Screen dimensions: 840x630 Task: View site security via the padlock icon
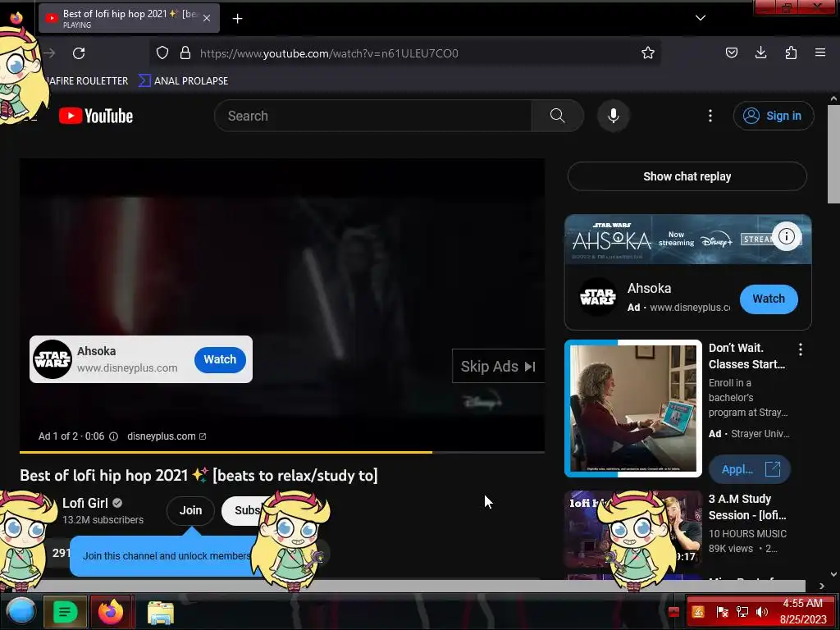[185, 53]
